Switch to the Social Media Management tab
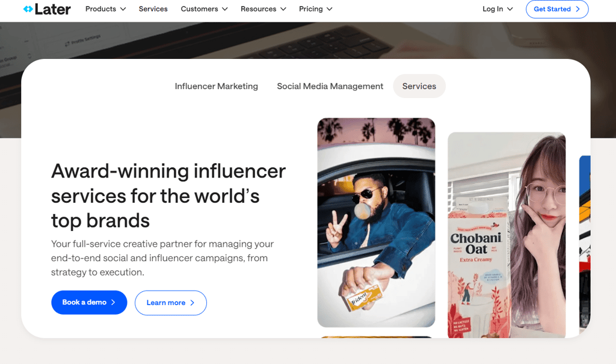This screenshot has height=364, width=616. click(330, 86)
